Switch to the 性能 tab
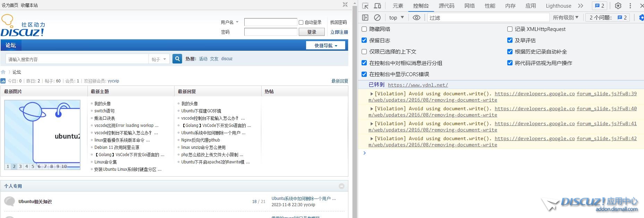The height and width of the screenshot is (218, 644). click(x=490, y=6)
